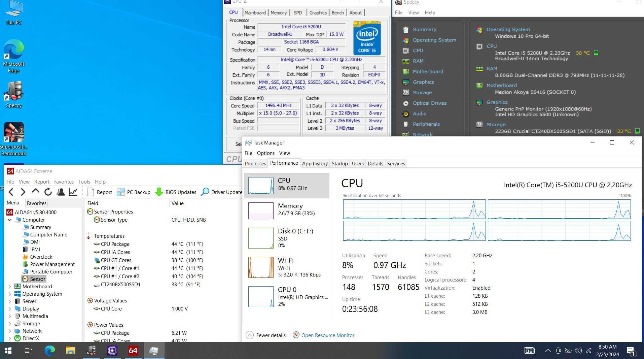Select Disk 0 panel in Task Manager
The image size is (644, 359).
pyautogui.click(x=287, y=238)
